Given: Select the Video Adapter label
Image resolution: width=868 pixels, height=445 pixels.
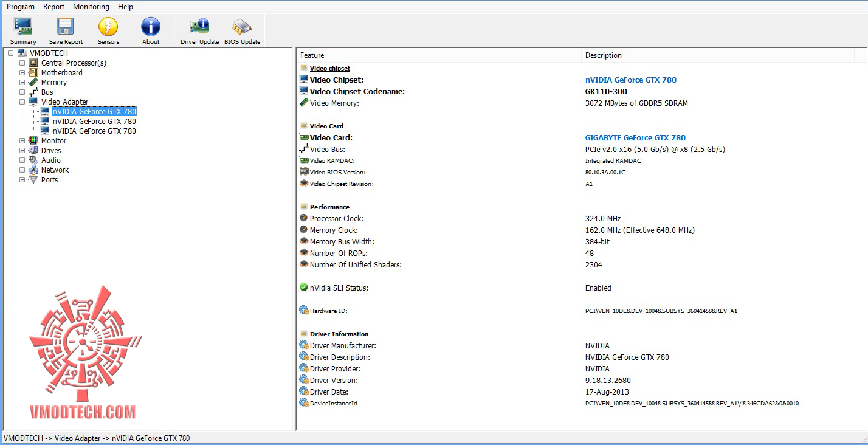Looking at the screenshot, I should pyautogui.click(x=65, y=102).
